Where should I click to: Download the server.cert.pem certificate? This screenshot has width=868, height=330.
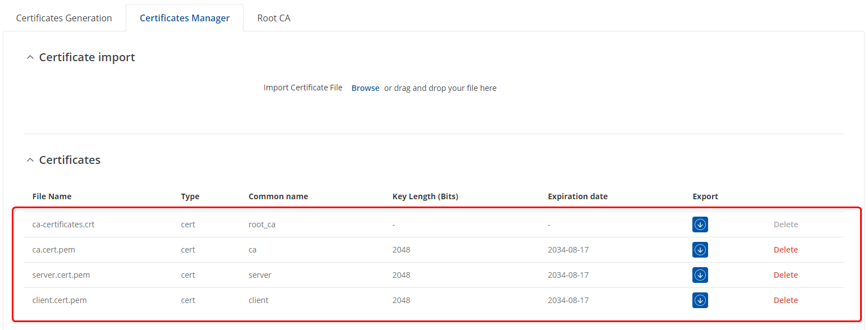click(700, 275)
